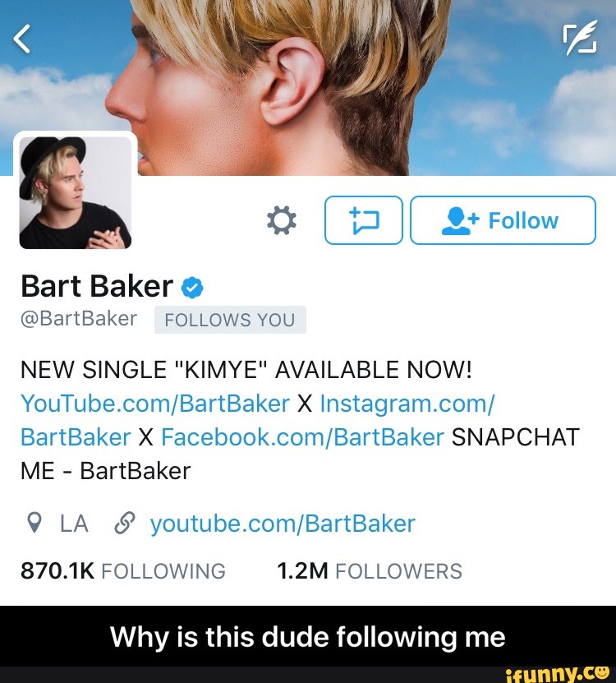Tap the LA location pin icon

pyautogui.click(x=34, y=523)
